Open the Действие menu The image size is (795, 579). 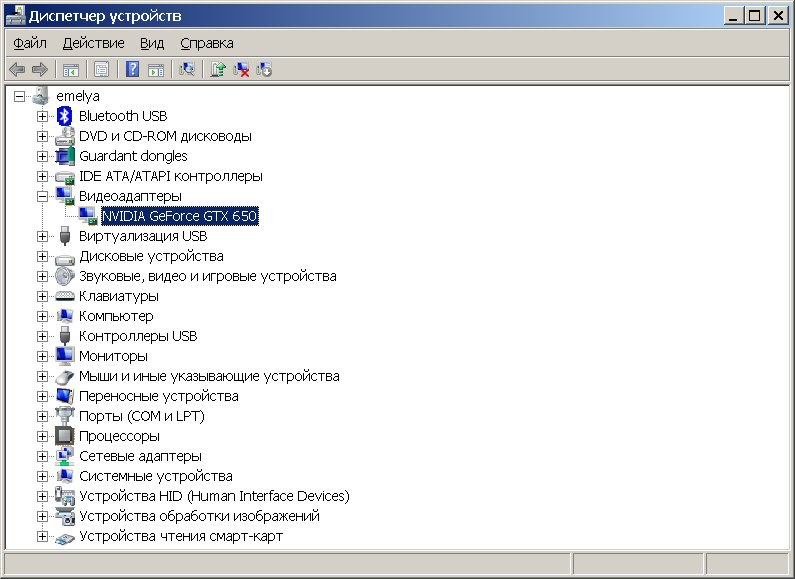(x=94, y=43)
